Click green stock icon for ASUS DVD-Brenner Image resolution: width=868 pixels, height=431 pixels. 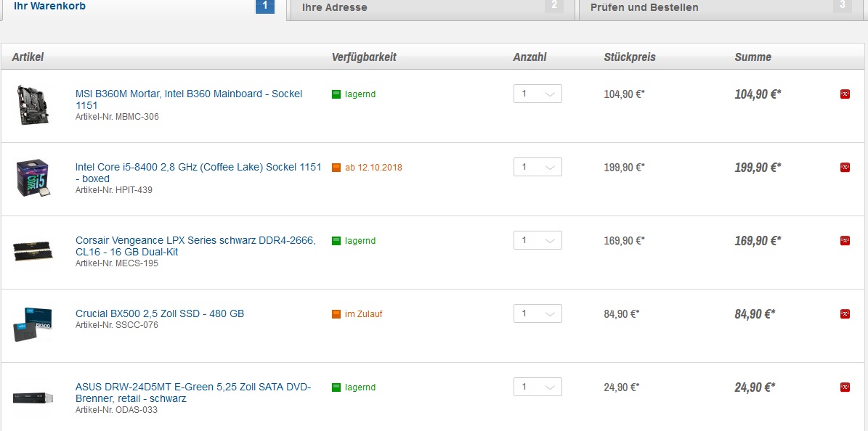(336, 387)
